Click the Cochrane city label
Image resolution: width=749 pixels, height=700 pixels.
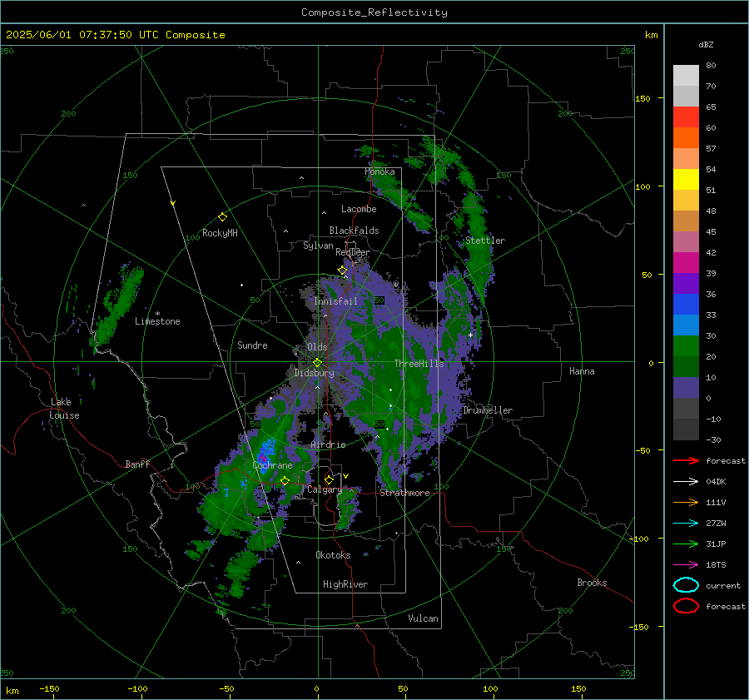(x=272, y=465)
